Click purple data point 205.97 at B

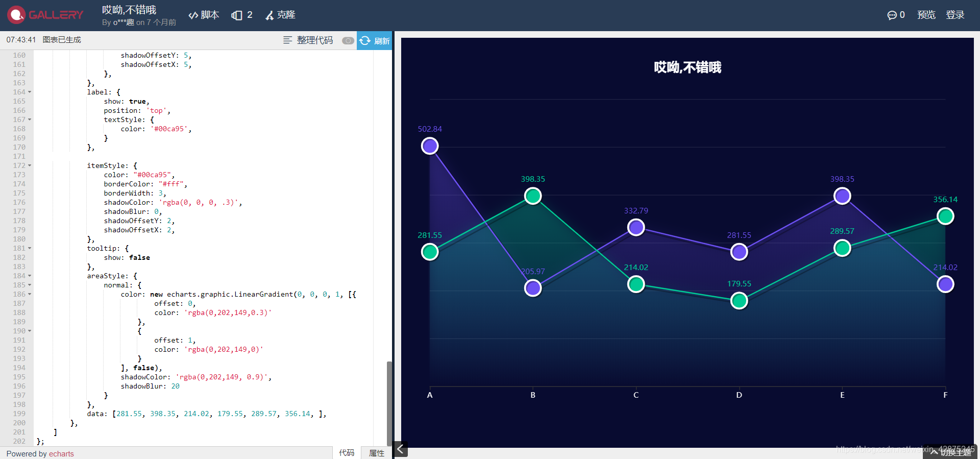point(533,288)
